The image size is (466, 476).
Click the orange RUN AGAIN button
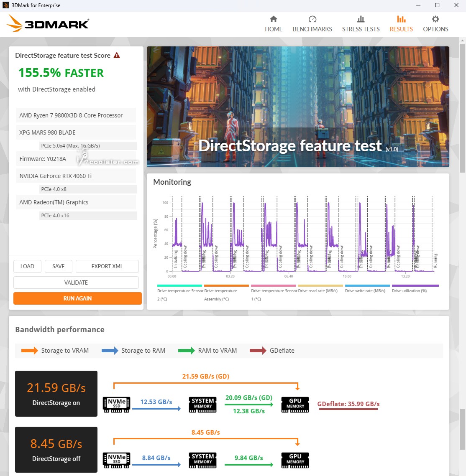(77, 298)
